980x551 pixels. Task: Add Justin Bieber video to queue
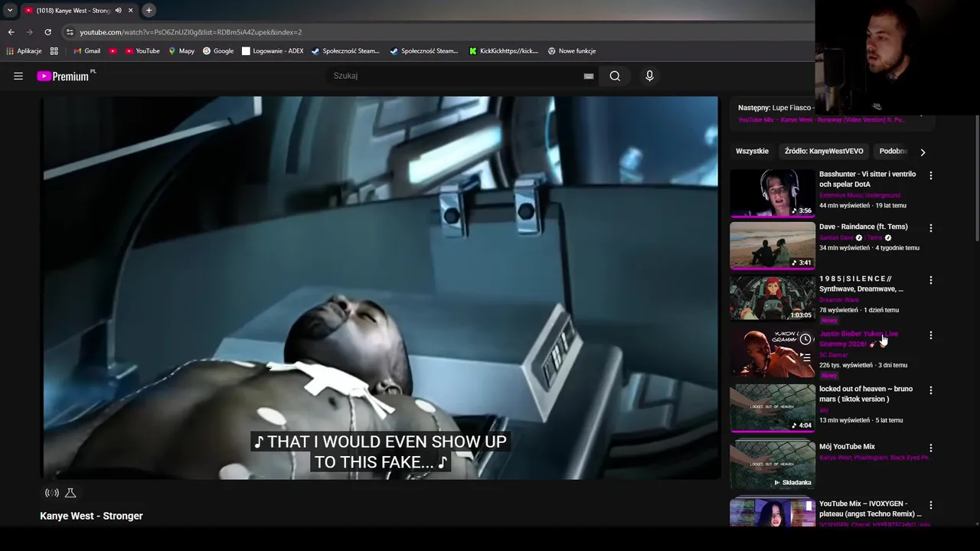coord(805,357)
